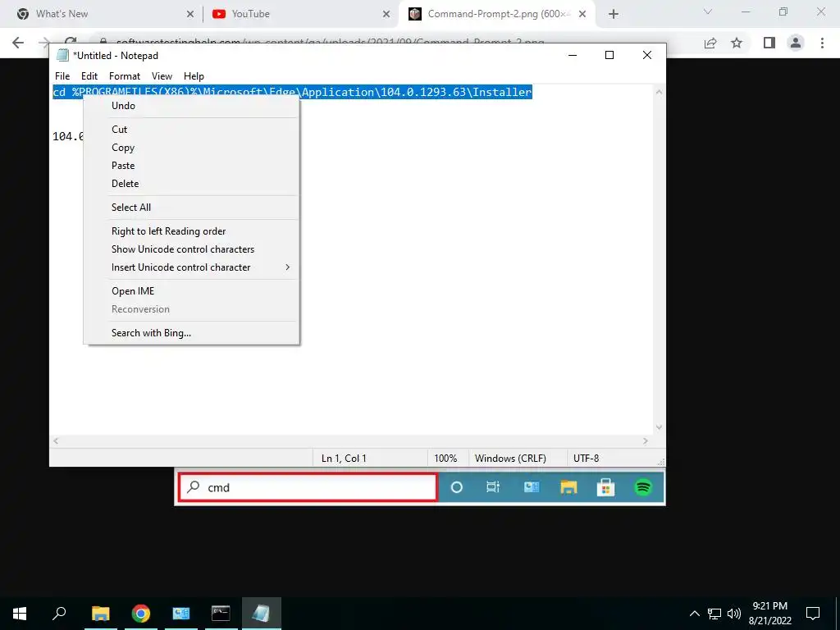840x630 pixels.
Task: Open a new browser tab
Action: click(x=614, y=15)
